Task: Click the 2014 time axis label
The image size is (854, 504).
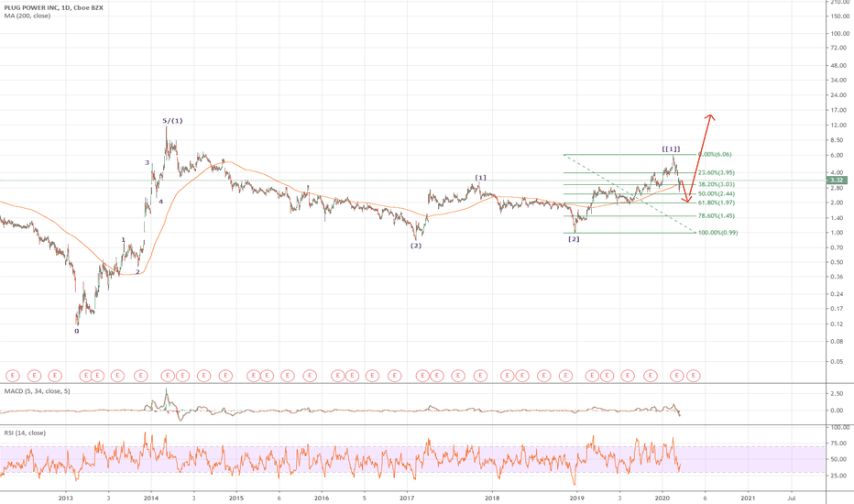Action: 151,498
